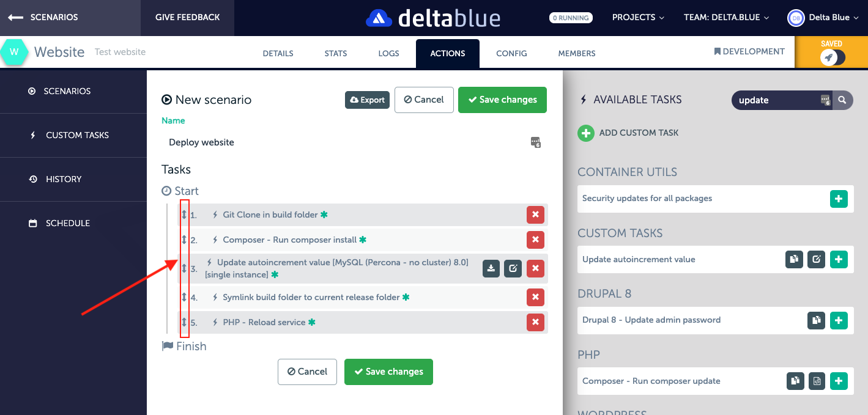This screenshot has height=415, width=868.
Task: Copy the Drupal 8 Update admin password task
Action: pyautogui.click(x=816, y=320)
